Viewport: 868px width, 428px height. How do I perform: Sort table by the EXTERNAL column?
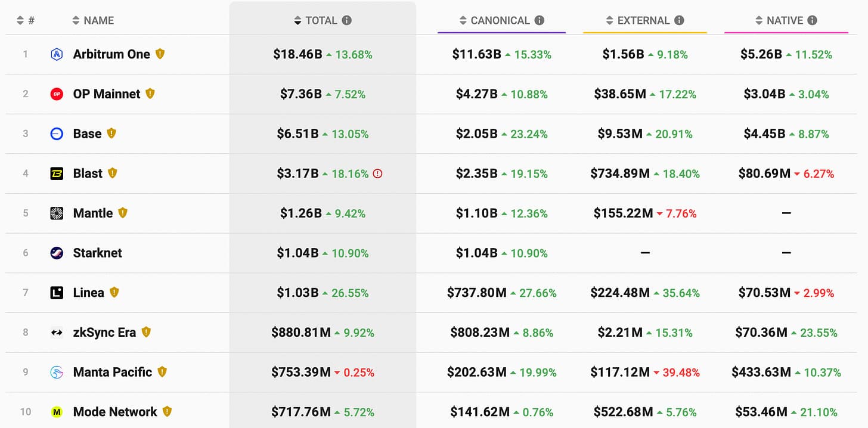point(638,20)
